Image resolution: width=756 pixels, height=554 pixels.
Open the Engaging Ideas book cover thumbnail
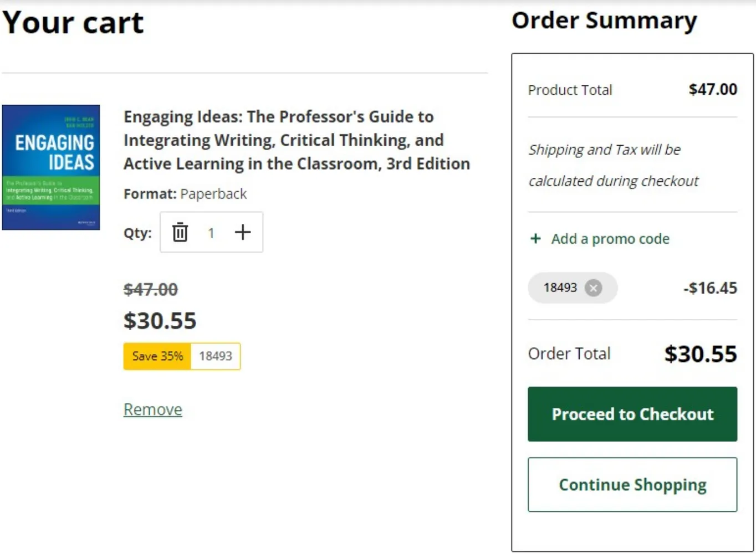click(51, 167)
